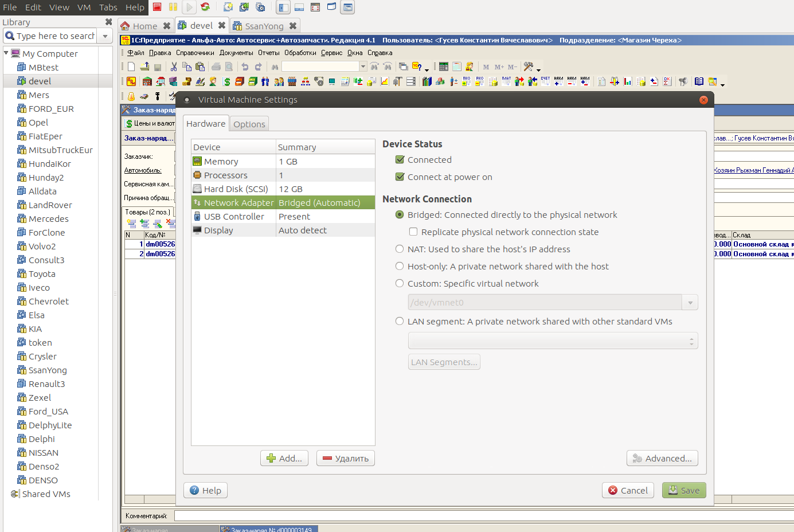This screenshot has height=532, width=794.
Task: Click the green dollar sign toolbar icon
Action: (x=226, y=81)
